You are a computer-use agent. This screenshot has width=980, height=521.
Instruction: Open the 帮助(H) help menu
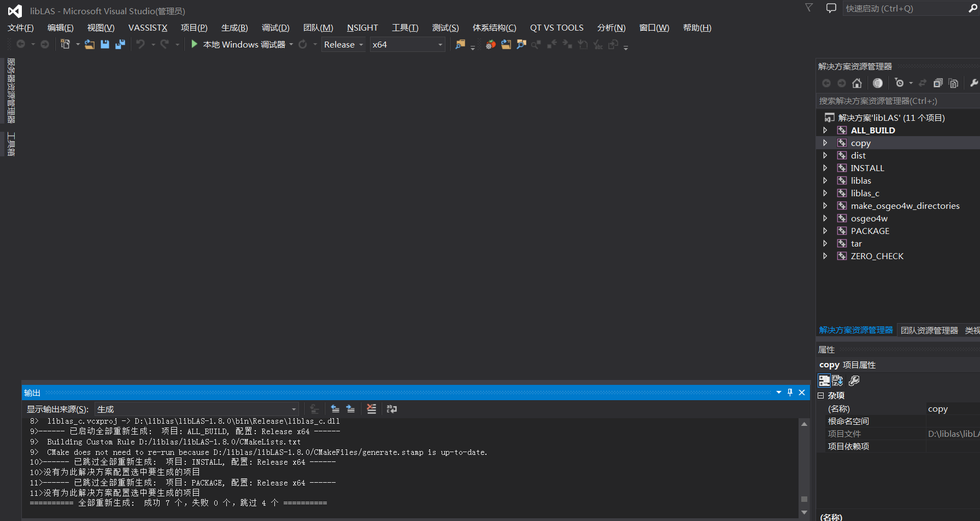[x=697, y=28]
